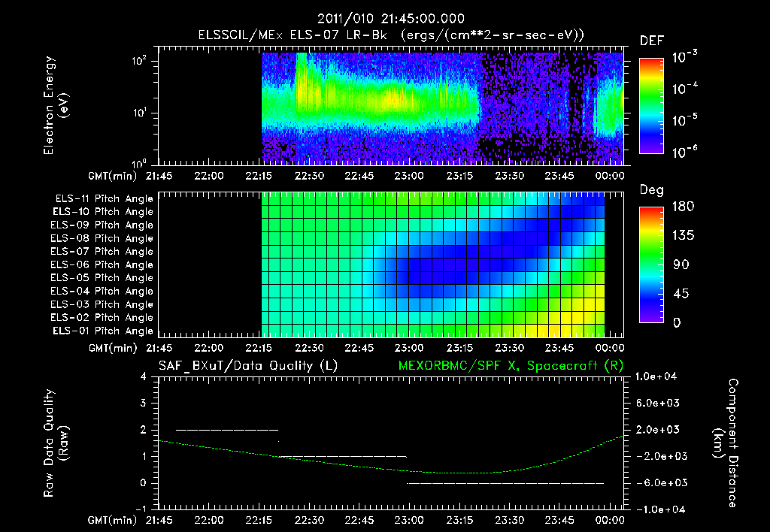Select the "ELS-08 Pitch Angle" row label

click(102, 238)
